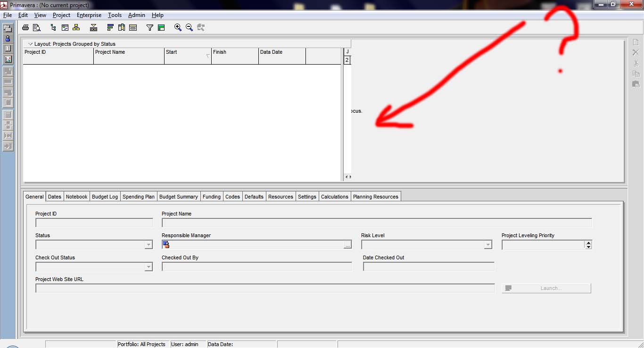Open the Risk Level dropdown
Viewport: 644px width, 348px height.
[x=488, y=245]
